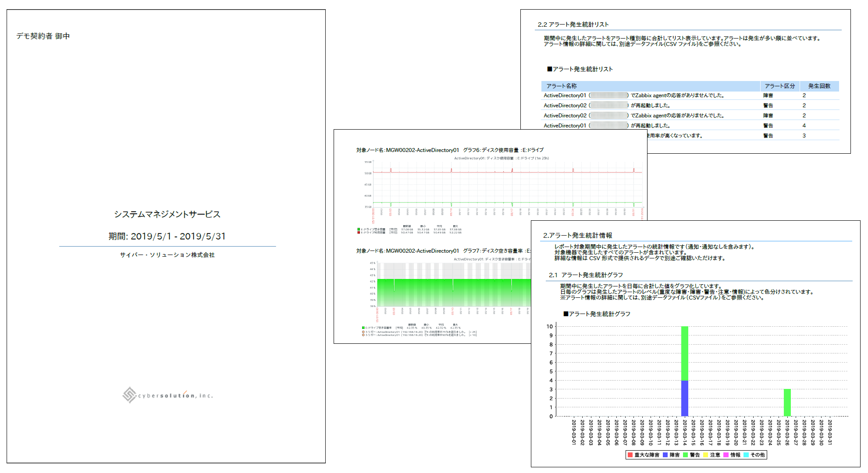Click the yellow '注意' legend swatch

pyautogui.click(x=706, y=455)
